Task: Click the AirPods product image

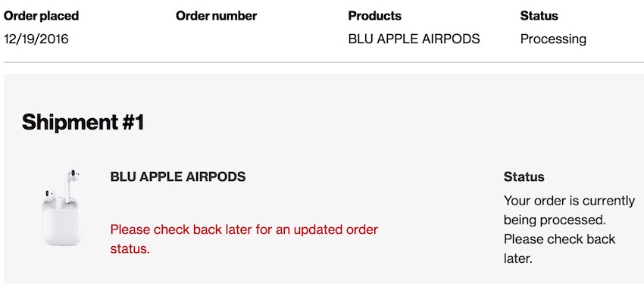Action: click(x=62, y=208)
